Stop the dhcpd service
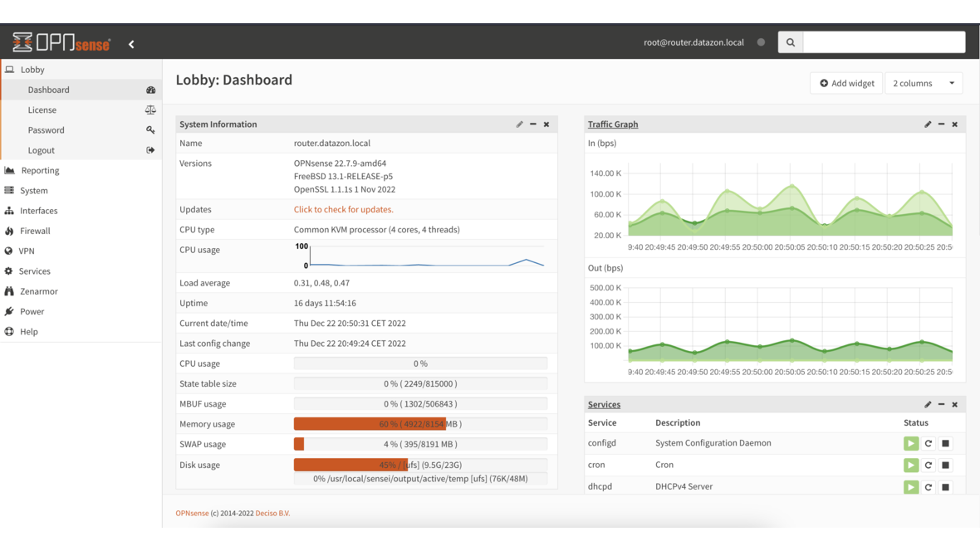Viewport: 980px width, 551px height. pyautogui.click(x=945, y=486)
